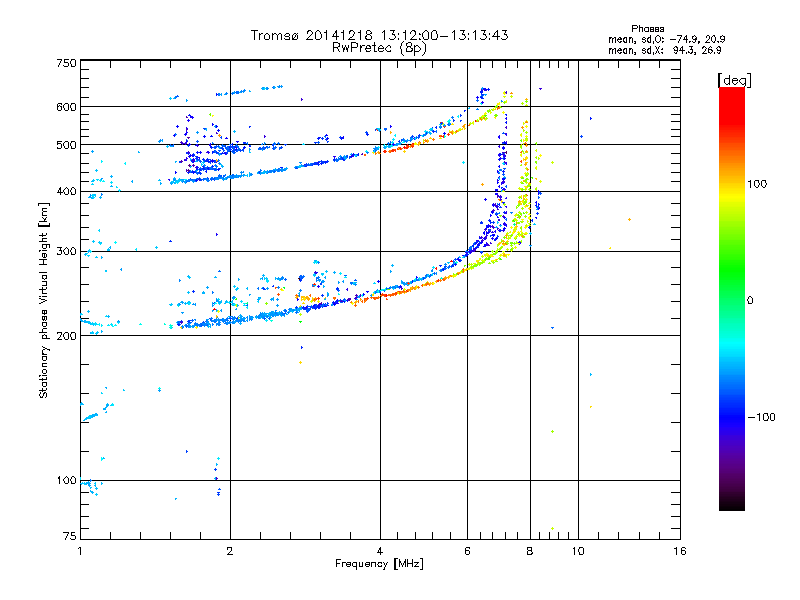The height and width of the screenshot is (600, 800).
Task: Click the y-axis label '400'
Action: (66, 191)
